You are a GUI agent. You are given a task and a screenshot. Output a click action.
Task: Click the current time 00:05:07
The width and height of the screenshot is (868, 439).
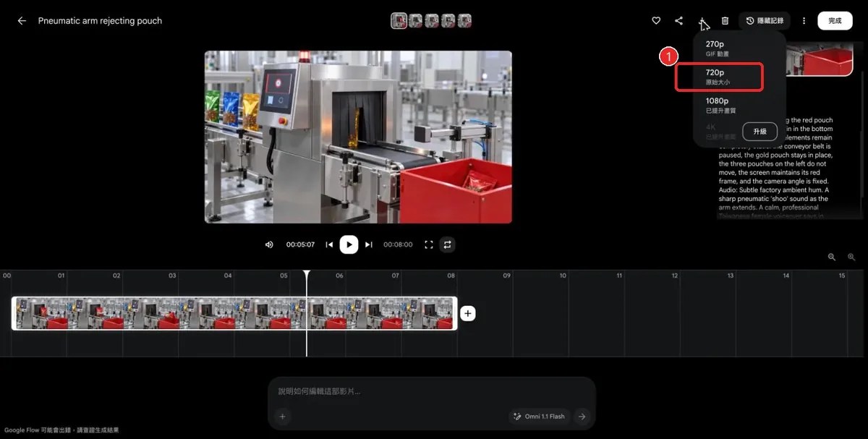300,244
